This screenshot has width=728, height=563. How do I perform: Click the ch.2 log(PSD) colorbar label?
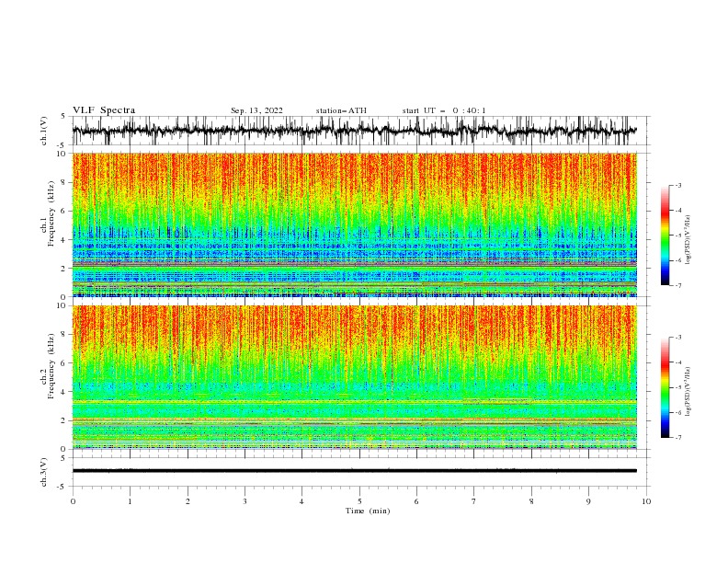[688, 392]
